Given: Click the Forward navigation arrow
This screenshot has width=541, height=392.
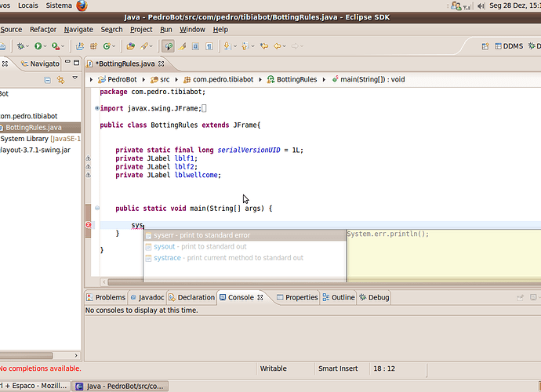Looking at the screenshot, I should 295,46.
